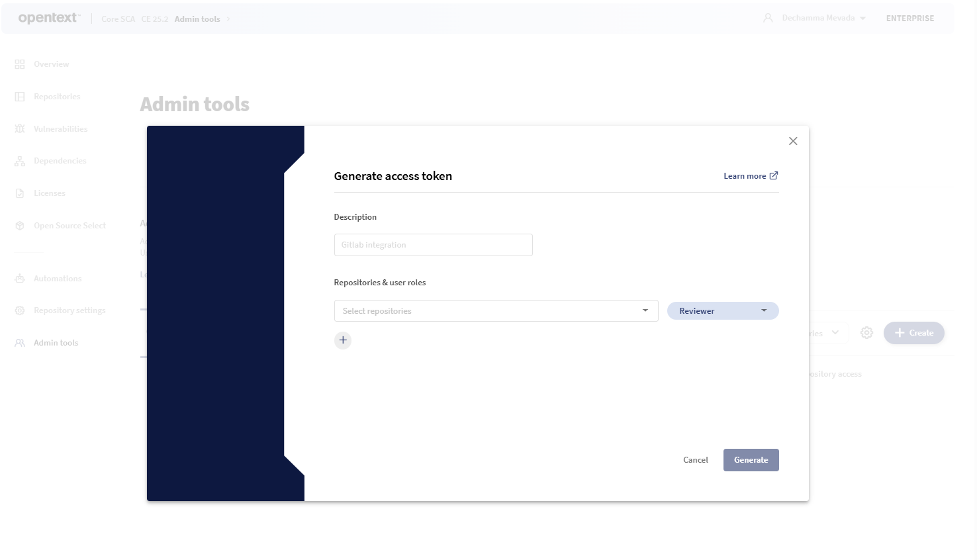Open Repository settings in sidebar
977x560 pixels.
[70, 310]
